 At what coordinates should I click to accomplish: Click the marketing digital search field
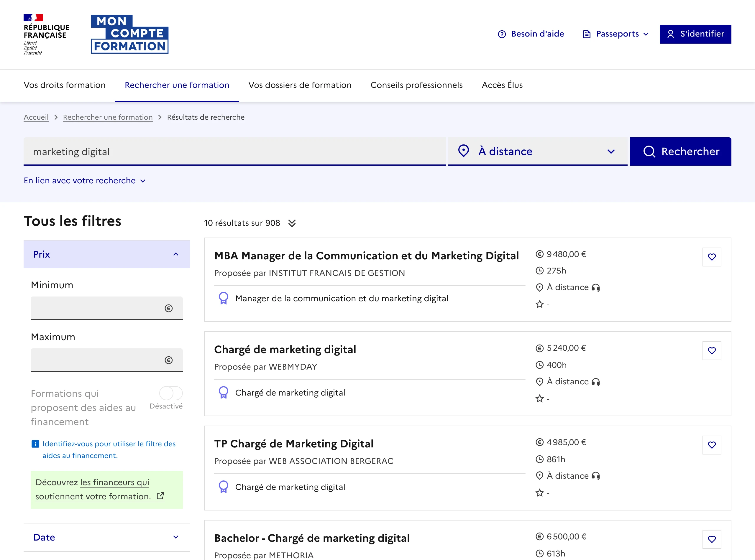click(235, 151)
